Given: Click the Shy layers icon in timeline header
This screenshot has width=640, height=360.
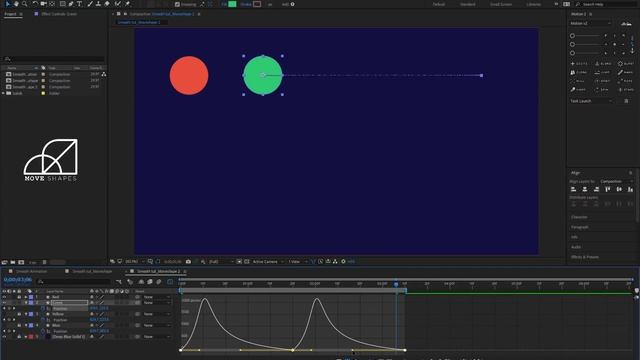Looking at the screenshot, I should [141, 281].
